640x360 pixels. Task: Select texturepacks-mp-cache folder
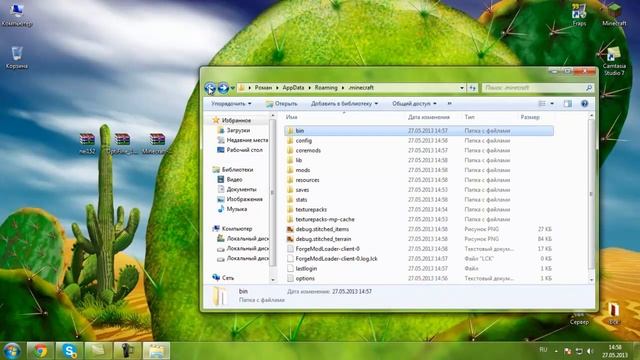[419, 219]
